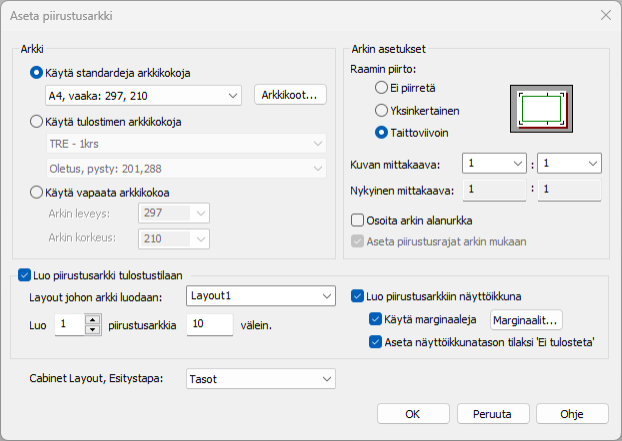The image size is (622, 441).
Task: Choose 'Käytä vapaata arkkikokoa' radio option
Action: pos(37,192)
